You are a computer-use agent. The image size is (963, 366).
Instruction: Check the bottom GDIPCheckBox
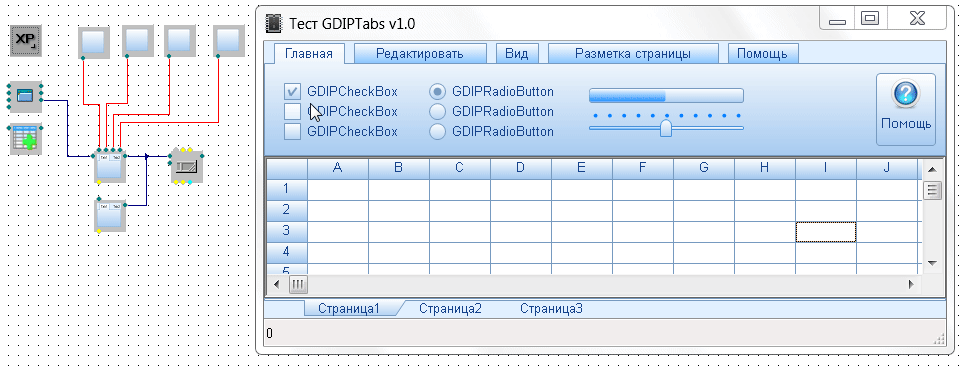(293, 131)
